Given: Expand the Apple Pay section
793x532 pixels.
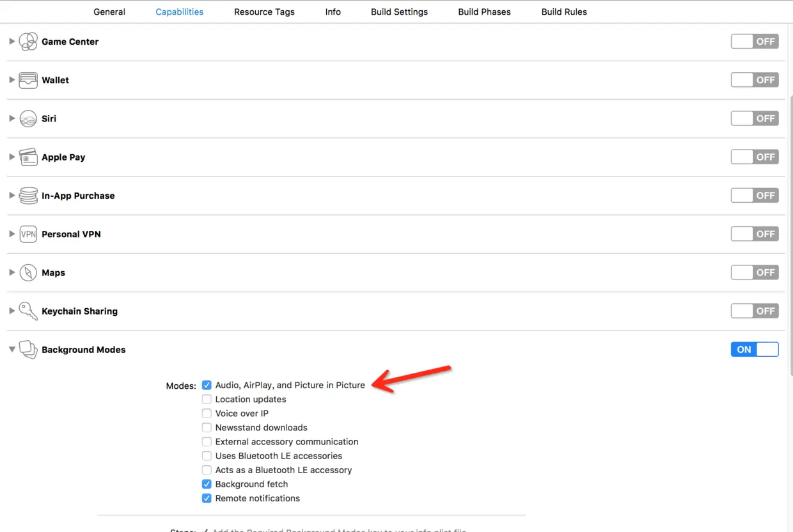Looking at the screenshot, I should (x=12, y=157).
